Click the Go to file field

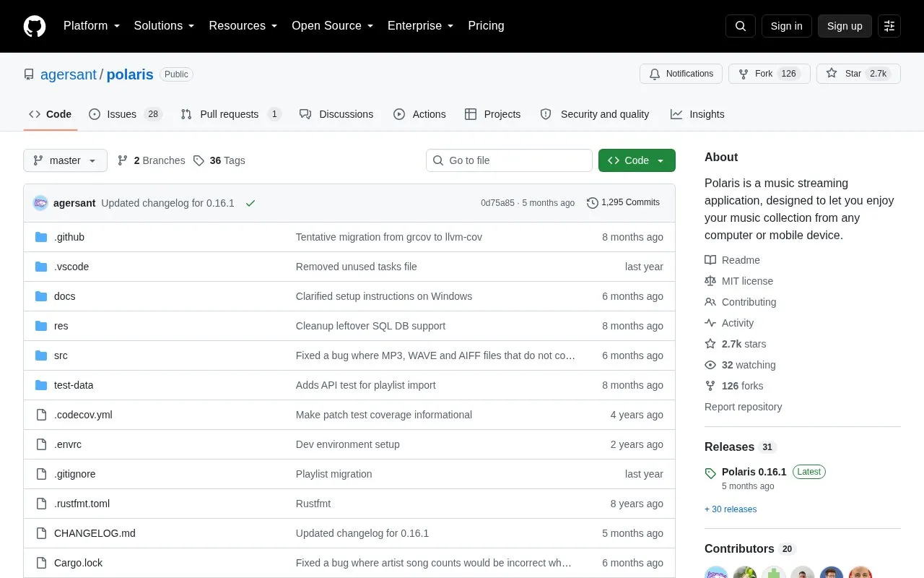coord(509,160)
